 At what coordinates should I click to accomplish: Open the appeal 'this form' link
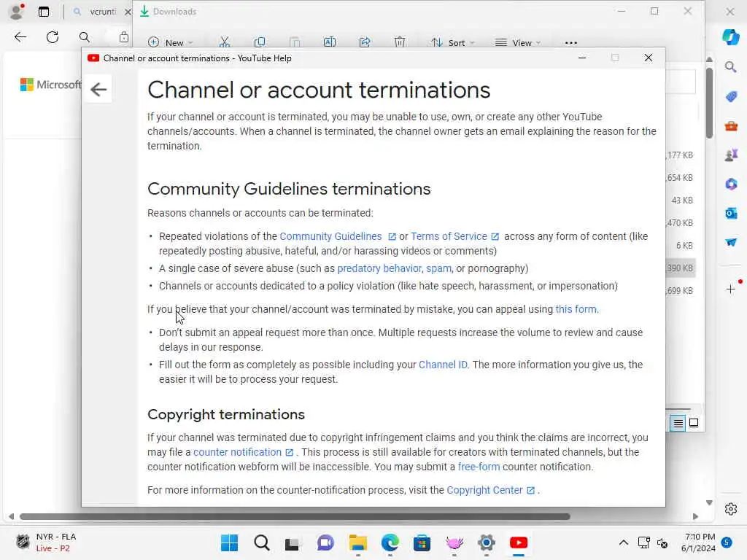point(576,309)
